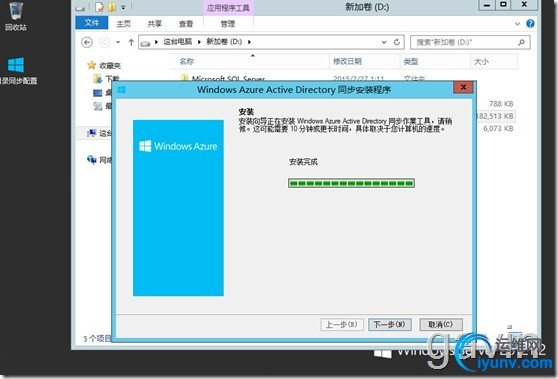Expand the 新加卷 (D:) breadcrumb arrow
This screenshot has width=558, height=379.
(x=249, y=42)
